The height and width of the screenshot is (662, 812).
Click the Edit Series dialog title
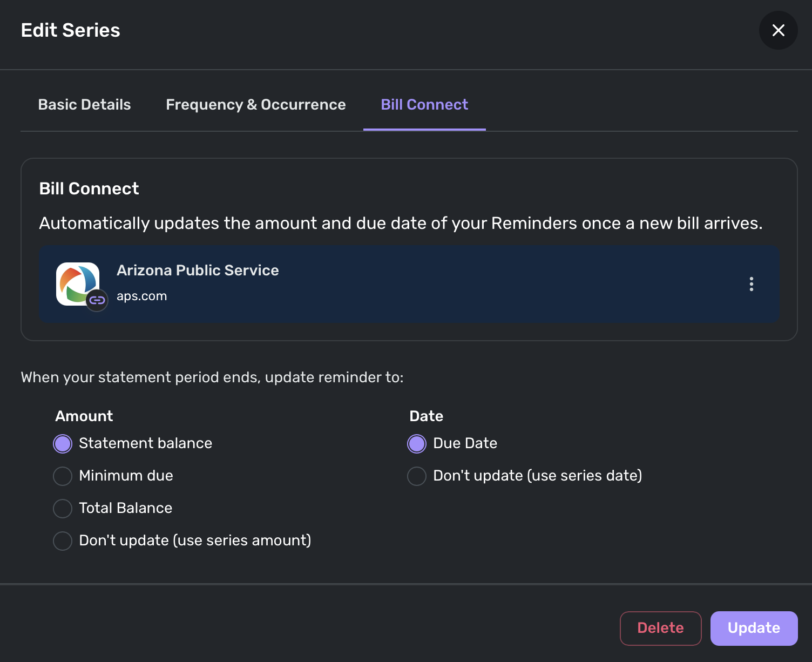click(71, 30)
